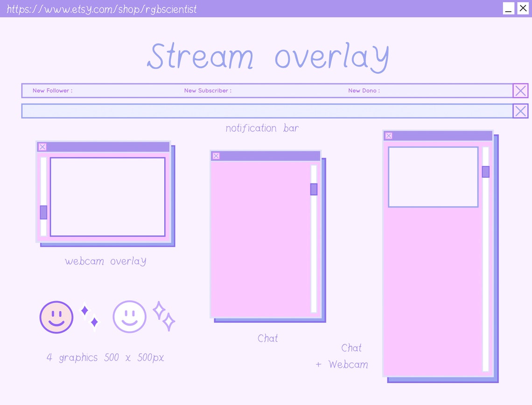Select the pink smiley face graphic
Viewport: 532px width, 405px height.
pos(56,316)
